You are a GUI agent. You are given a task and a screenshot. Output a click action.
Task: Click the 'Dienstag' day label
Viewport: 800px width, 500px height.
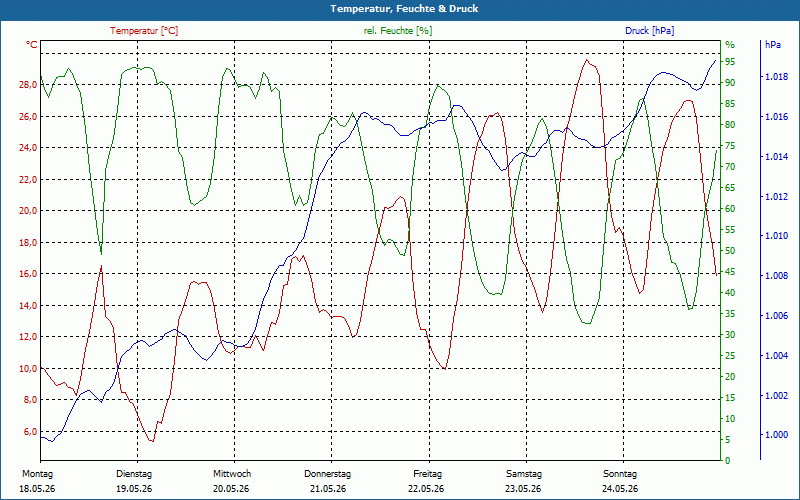(134, 474)
